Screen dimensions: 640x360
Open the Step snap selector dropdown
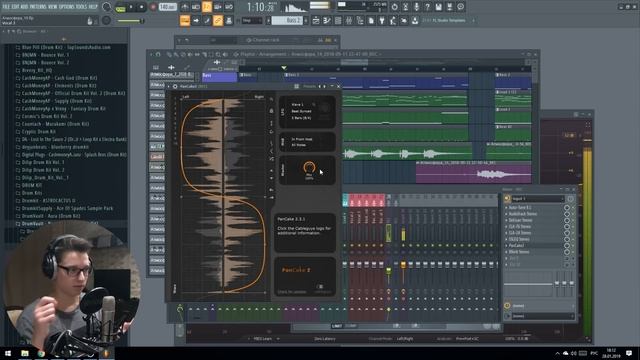tap(251, 20)
